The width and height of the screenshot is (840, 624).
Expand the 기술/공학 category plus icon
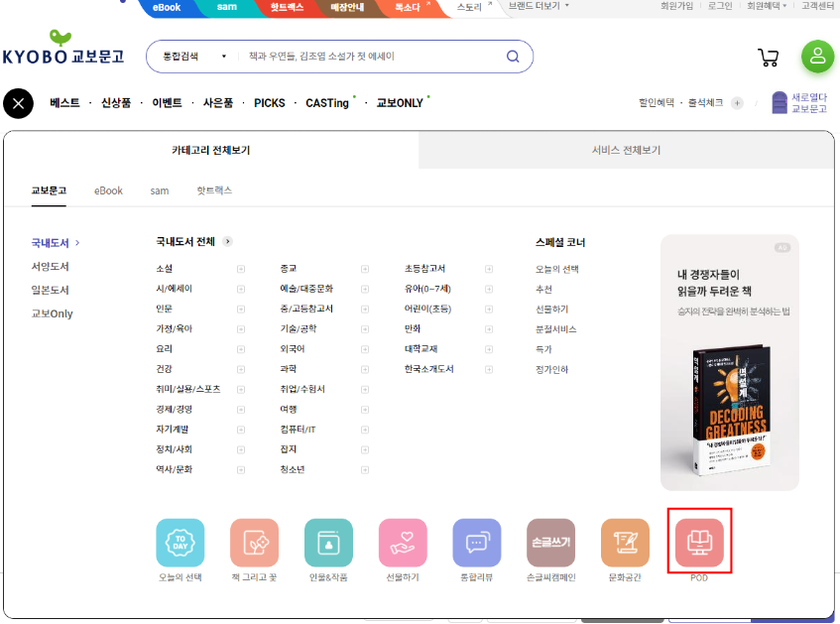coord(365,329)
